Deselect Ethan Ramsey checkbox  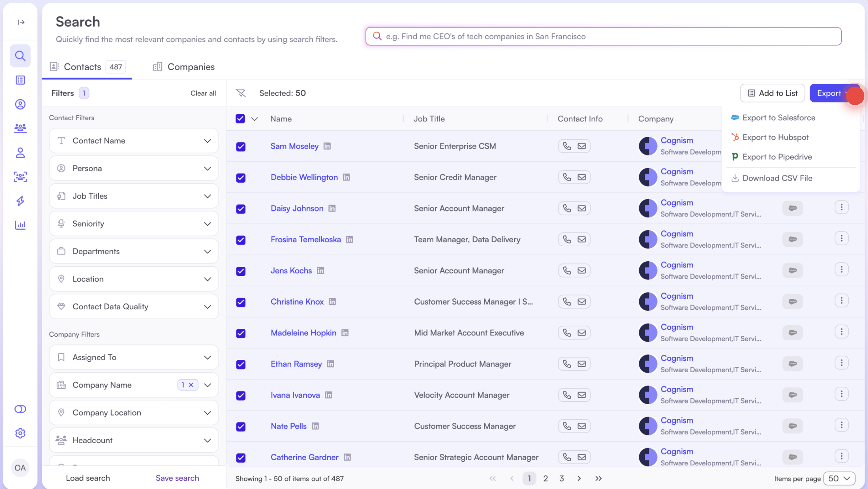pos(241,364)
